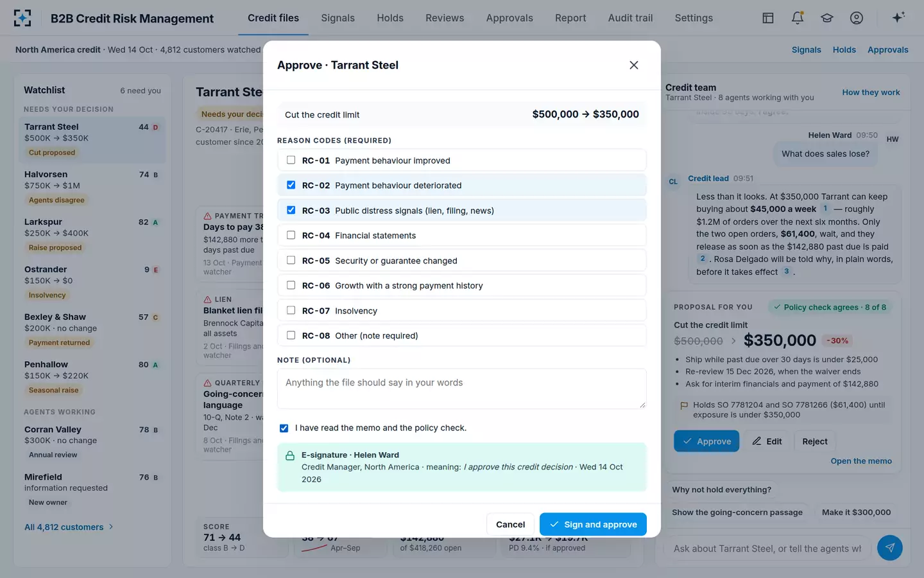Click the flag icon beside Holds SO note
The height and width of the screenshot is (578, 924).
[684, 405]
